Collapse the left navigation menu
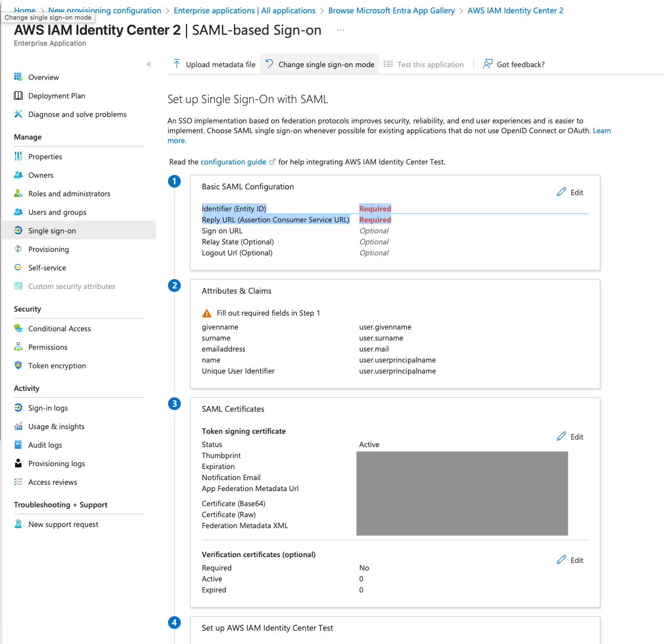This screenshot has width=664, height=644. click(149, 64)
